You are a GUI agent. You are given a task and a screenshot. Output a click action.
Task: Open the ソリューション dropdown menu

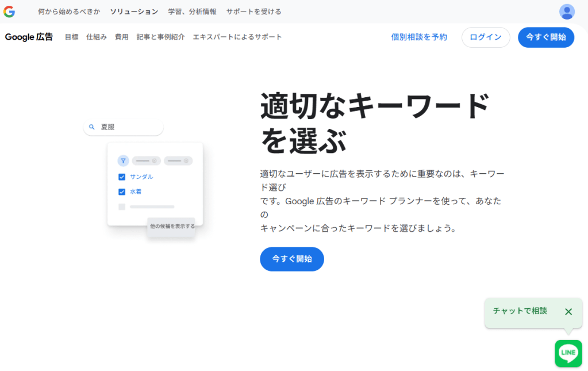133,12
